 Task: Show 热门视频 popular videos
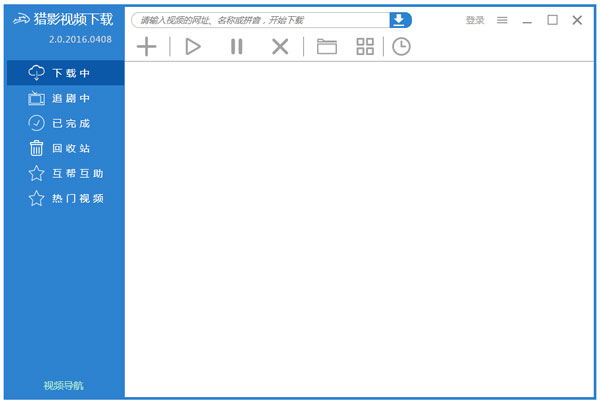[x=65, y=198]
